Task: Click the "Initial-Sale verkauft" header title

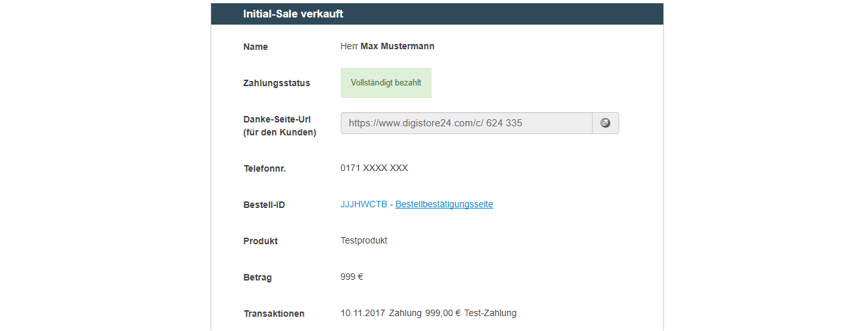Action: [x=293, y=14]
